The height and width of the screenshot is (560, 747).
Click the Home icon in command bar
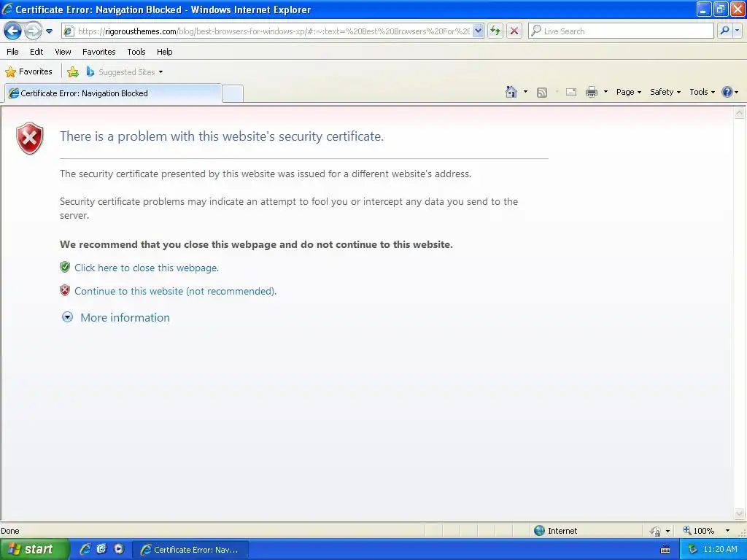coord(511,92)
